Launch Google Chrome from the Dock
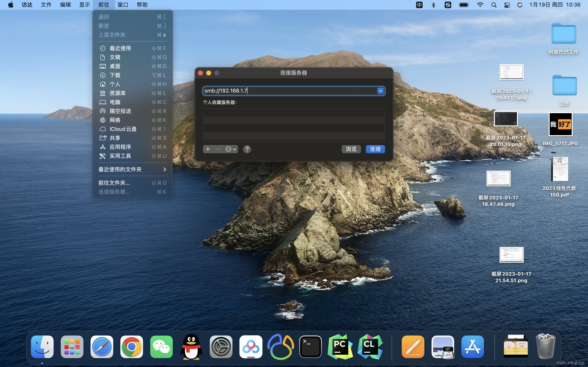Image resolution: width=588 pixels, height=367 pixels. (131, 347)
